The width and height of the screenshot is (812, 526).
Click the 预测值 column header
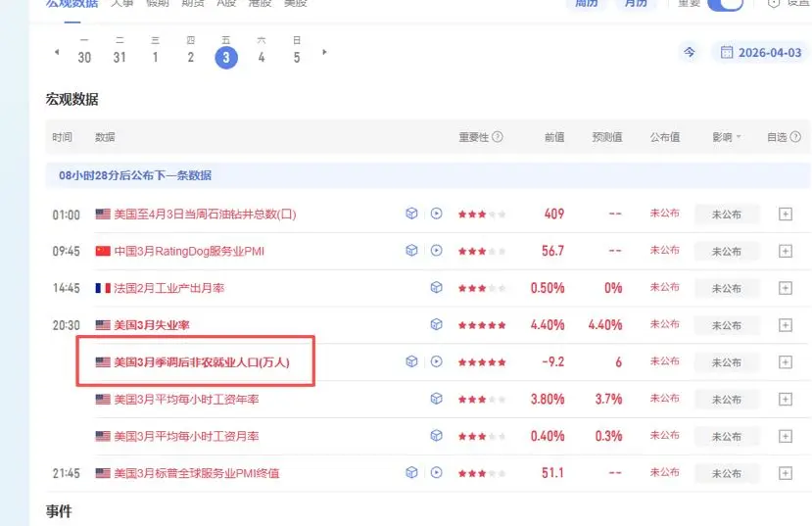coord(607,137)
